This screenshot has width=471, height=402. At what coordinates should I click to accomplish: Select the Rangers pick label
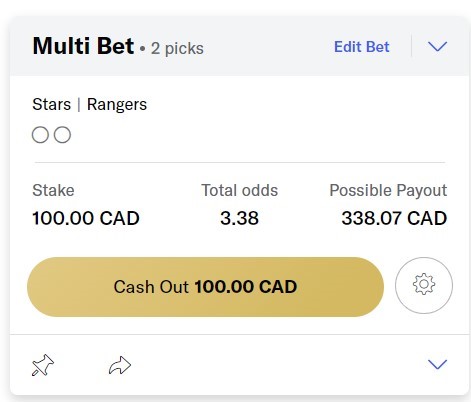[x=117, y=105]
